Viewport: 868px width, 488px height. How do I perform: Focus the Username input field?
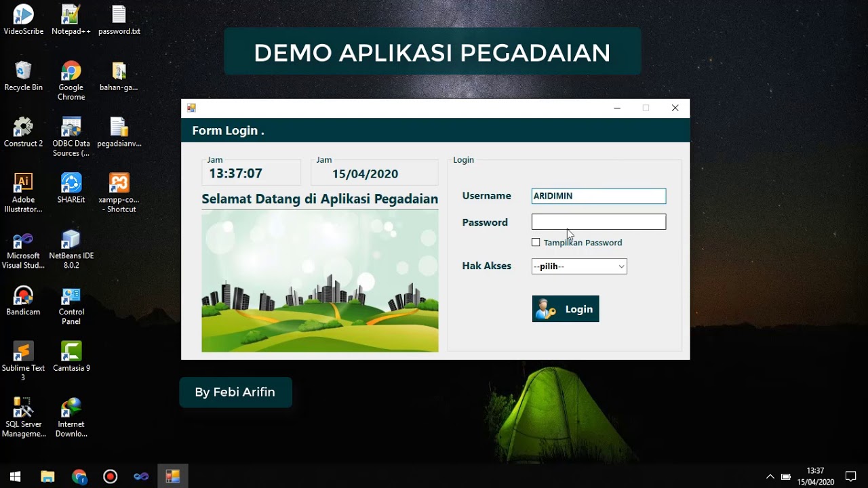pos(599,196)
